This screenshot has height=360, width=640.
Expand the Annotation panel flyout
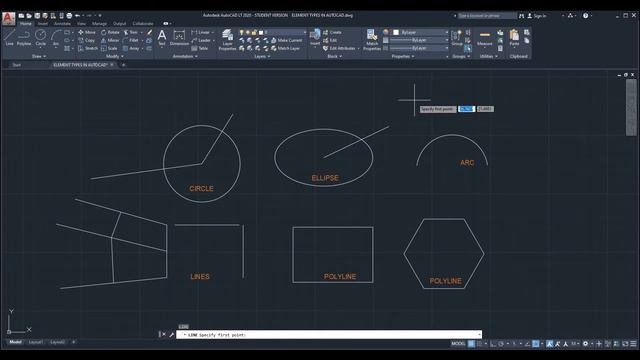pos(185,56)
